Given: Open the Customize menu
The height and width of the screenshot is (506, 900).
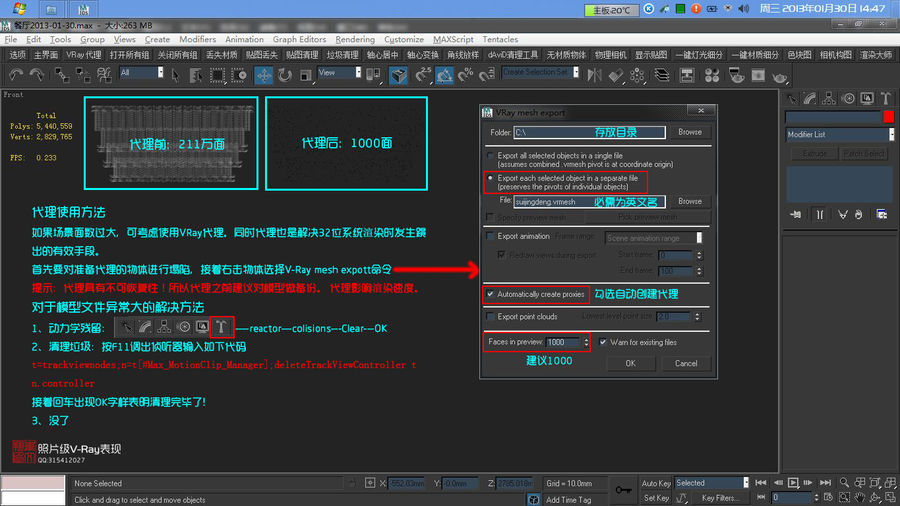Looking at the screenshot, I should [404, 39].
